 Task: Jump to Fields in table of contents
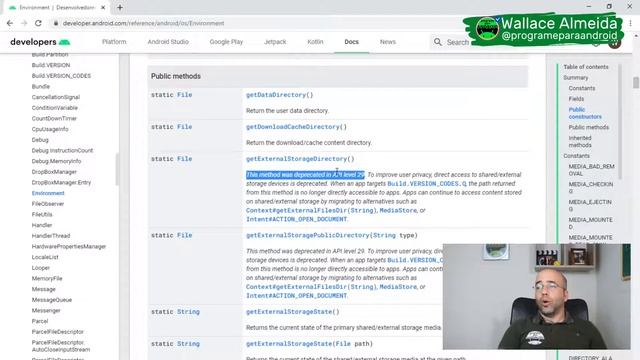576,98
